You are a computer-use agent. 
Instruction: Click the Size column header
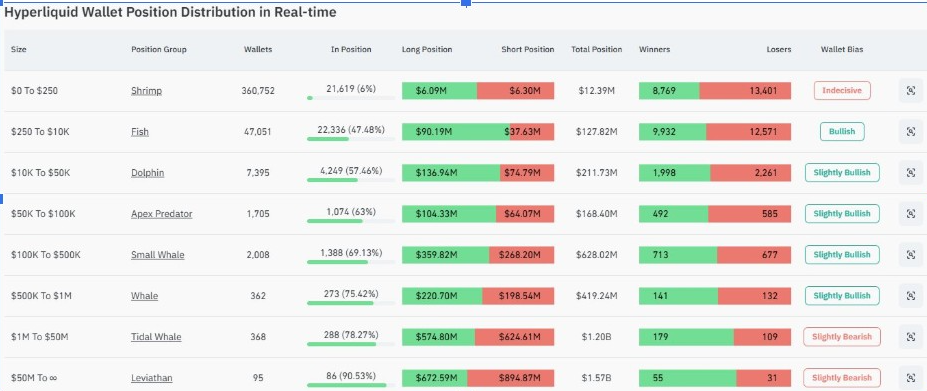tap(18, 50)
